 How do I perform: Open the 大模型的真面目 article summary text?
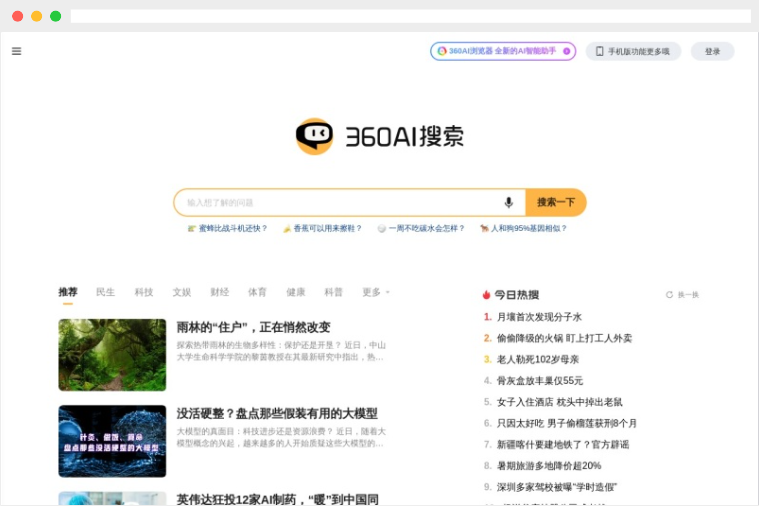pyautogui.click(x=281, y=437)
